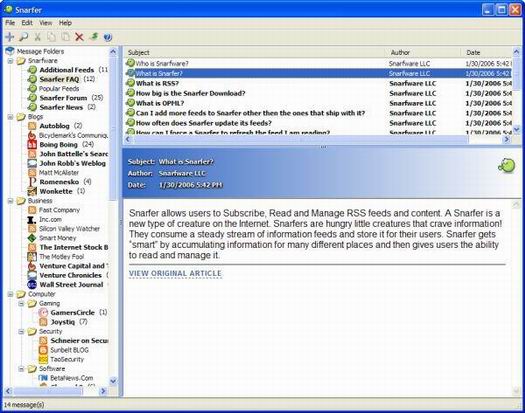
Task: Collapse the Security subfolder
Action: tap(21, 331)
